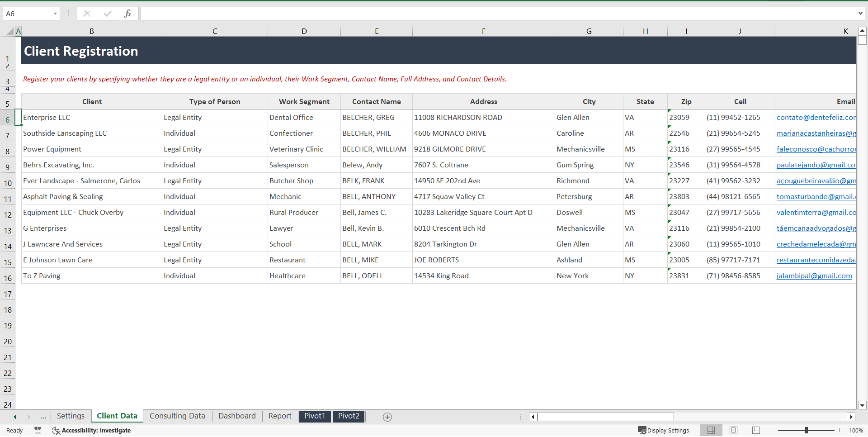Click the Work Segment header
Image resolution: width=868 pixels, height=437 pixels.
(304, 102)
